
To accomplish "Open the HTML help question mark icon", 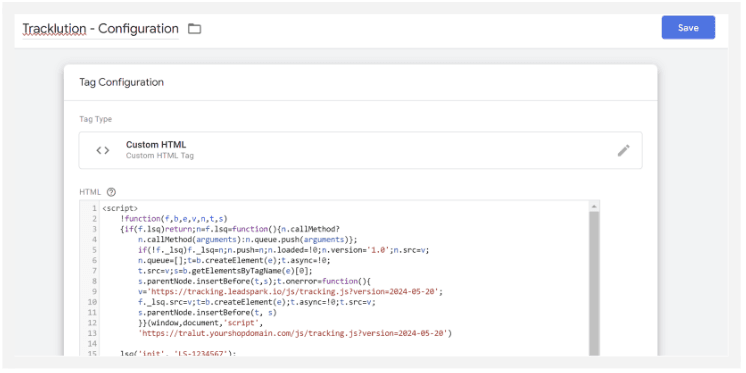I will click(x=111, y=192).
